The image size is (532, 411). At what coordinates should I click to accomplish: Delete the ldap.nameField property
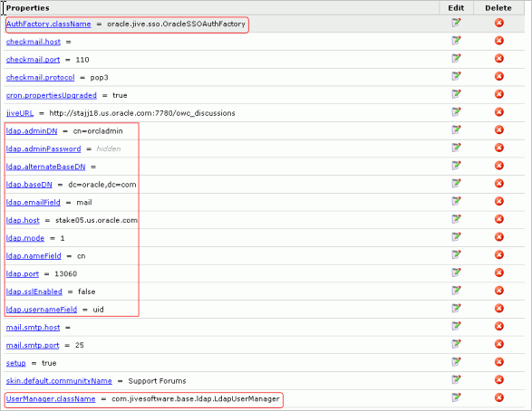tap(498, 254)
